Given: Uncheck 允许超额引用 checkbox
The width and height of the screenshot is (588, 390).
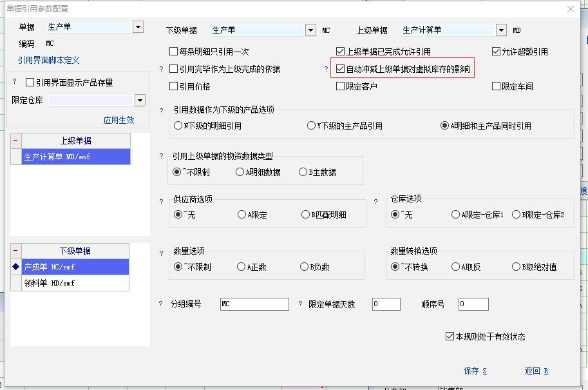Looking at the screenshot, I should coord(497,52).
